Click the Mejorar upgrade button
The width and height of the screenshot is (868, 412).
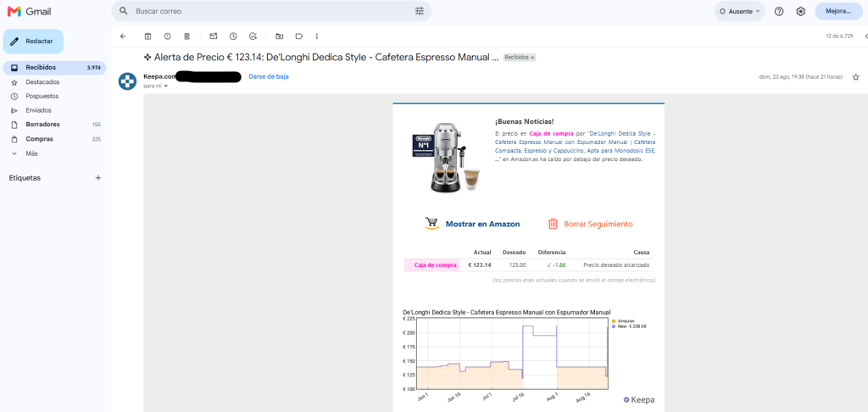pyautogui.click(x=838, y=11)
